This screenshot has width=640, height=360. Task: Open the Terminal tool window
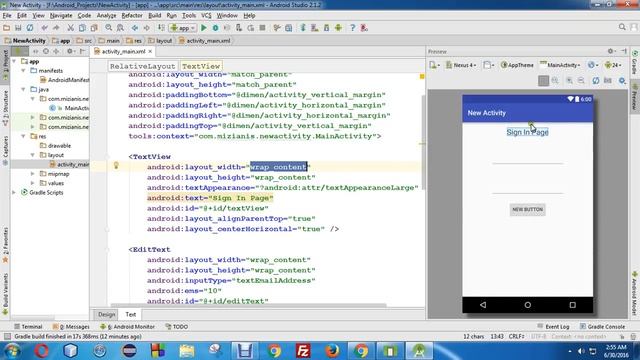(x=28, y=327)
